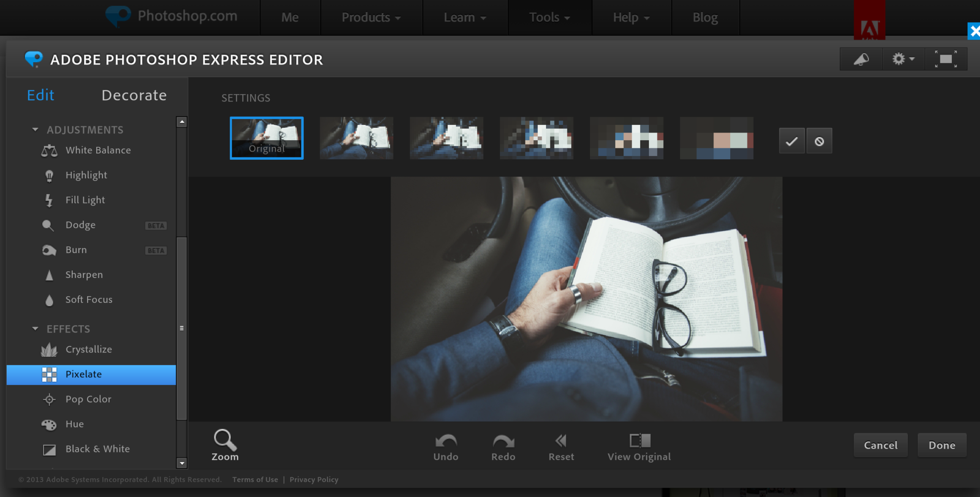This screenshot has width=980, height=497.
Task: Click the Fill Light lightning icon
Action: pos(49,200)
